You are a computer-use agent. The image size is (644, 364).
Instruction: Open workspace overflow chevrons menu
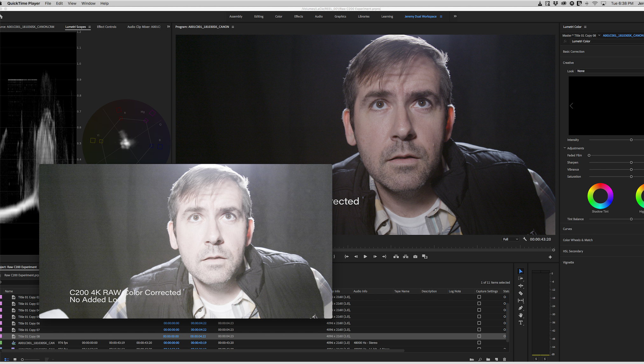click(x=455, y=16)
